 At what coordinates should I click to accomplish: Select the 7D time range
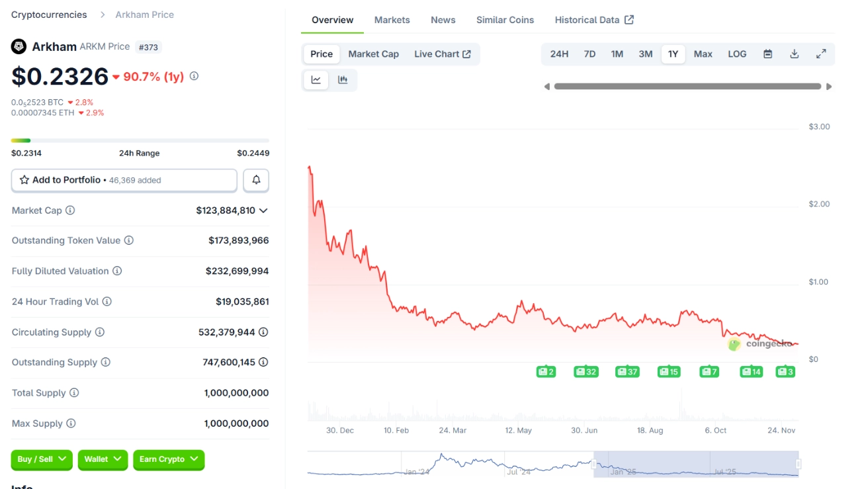pyautogui.click(x=589, y=54)
